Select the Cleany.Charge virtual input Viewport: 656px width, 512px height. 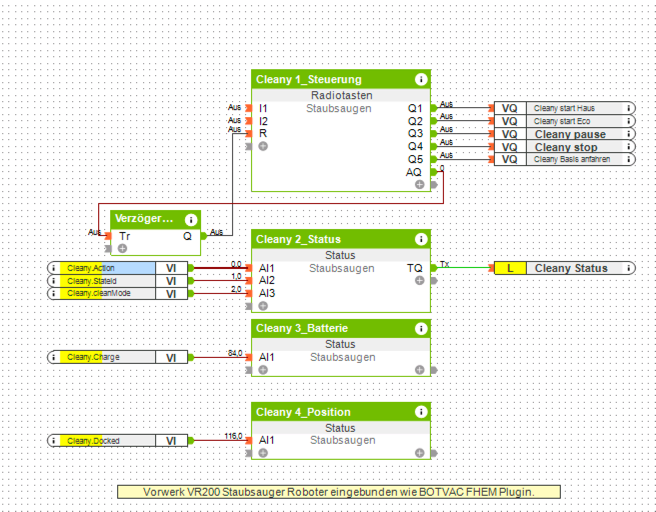pyautogui.click(x=118, y=358)
